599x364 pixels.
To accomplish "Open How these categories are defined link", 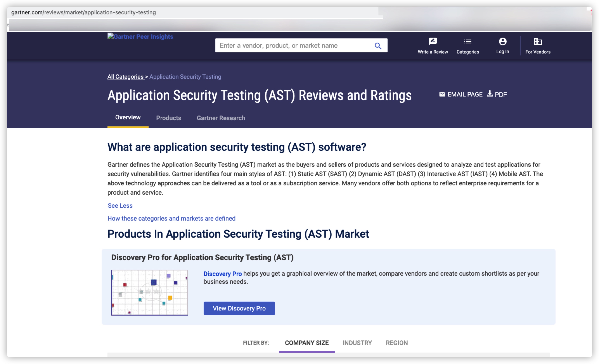I will [x=171, y=219].
